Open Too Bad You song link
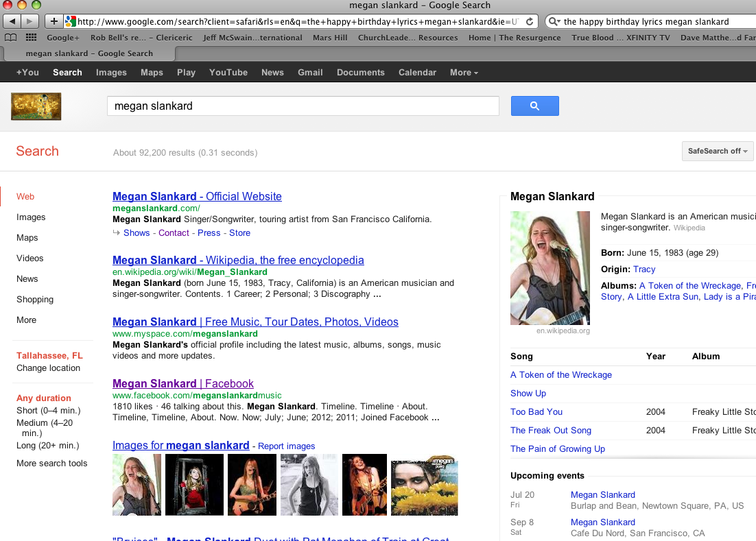 pyautogui.click(x=536, y=411)
